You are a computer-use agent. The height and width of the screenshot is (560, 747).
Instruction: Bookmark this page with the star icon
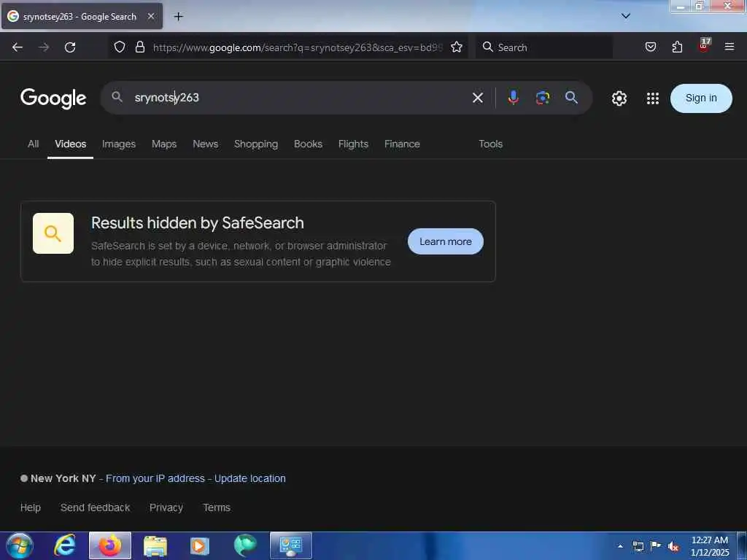[457, 47]
